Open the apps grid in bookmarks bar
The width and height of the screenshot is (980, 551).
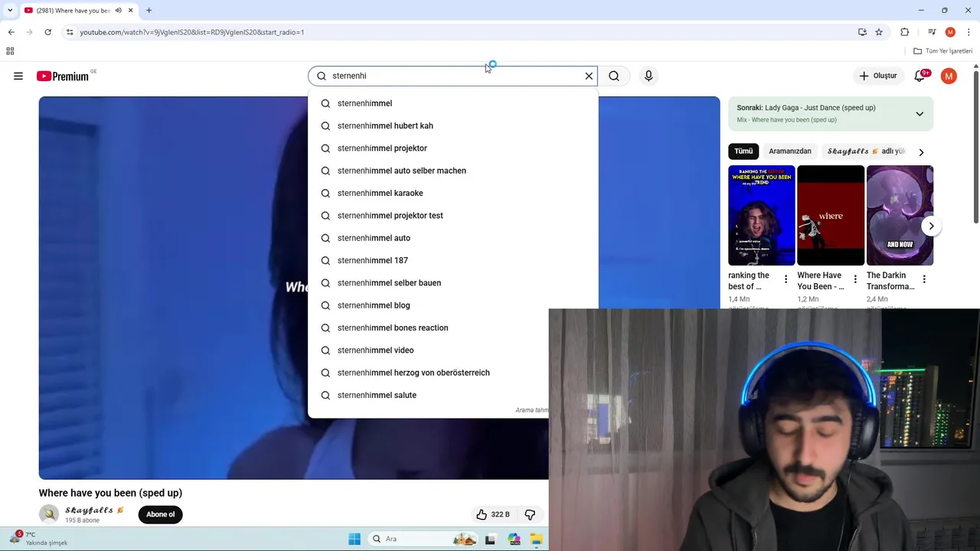tap(10, 51)
